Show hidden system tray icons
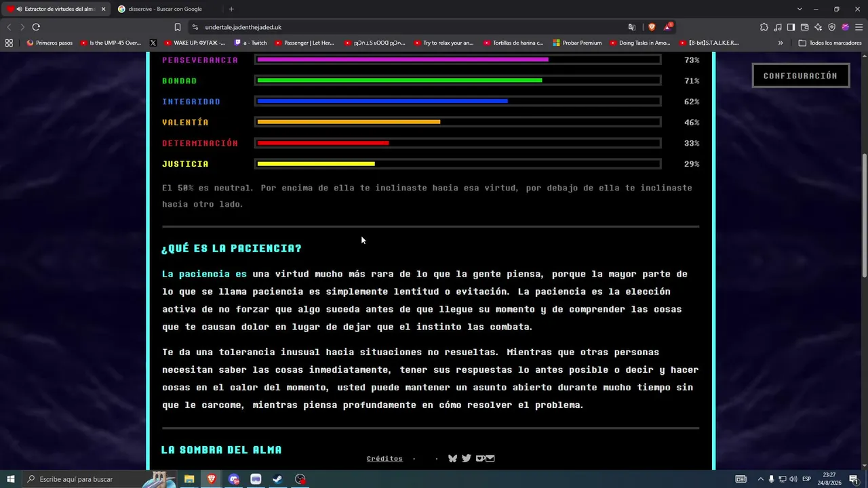The image size is (868, 488). click(x=760, y=479)
